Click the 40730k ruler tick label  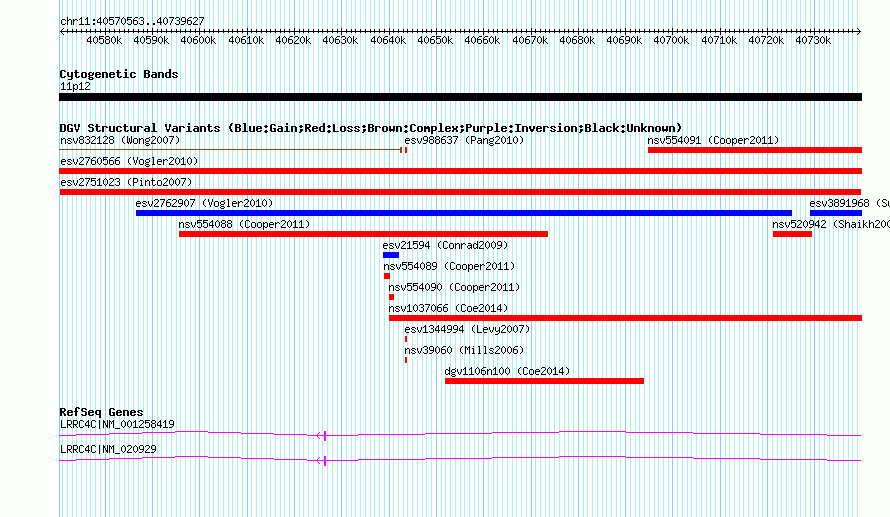813,40
